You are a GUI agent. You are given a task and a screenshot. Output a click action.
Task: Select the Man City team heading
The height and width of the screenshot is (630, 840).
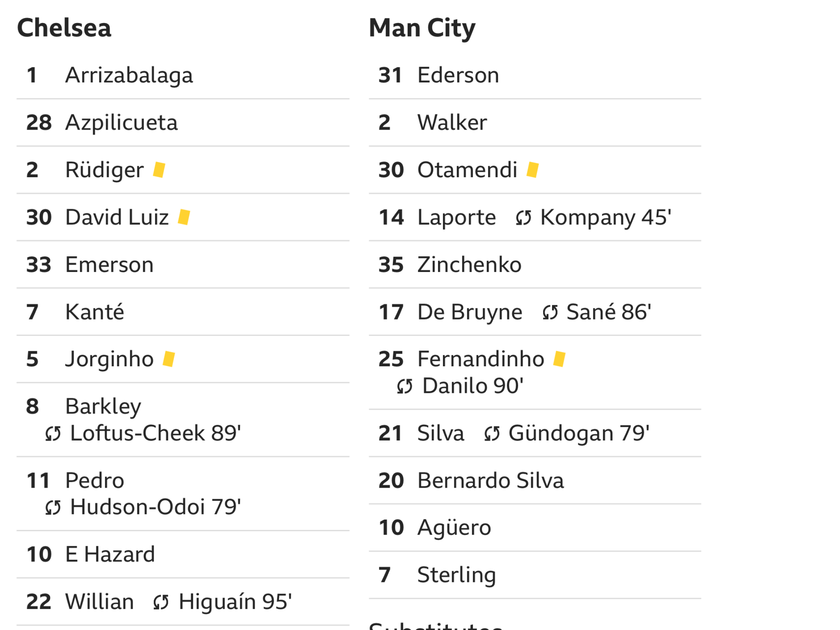[422, 29]
